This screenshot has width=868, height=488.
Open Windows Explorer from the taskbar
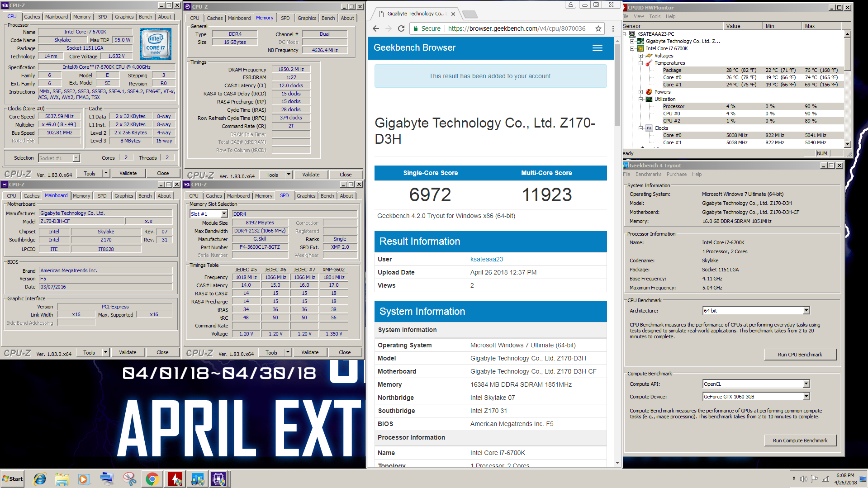tap(62, 479)
